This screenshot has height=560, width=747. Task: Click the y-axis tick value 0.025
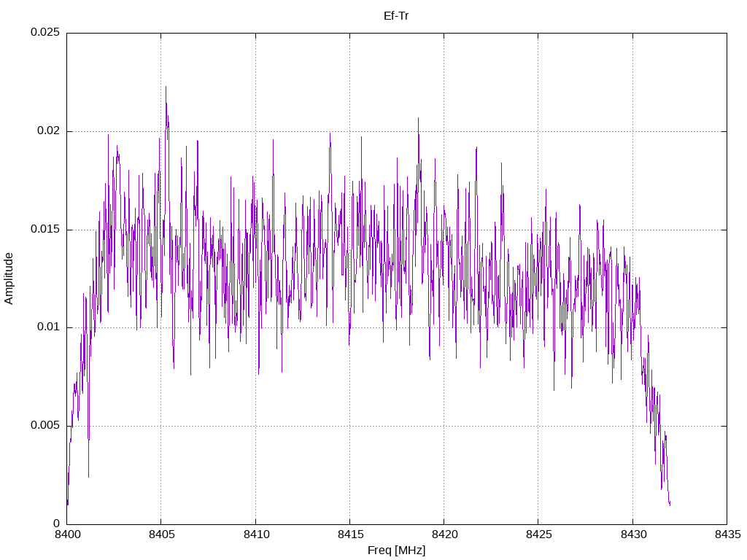click(x=45, y=32)
